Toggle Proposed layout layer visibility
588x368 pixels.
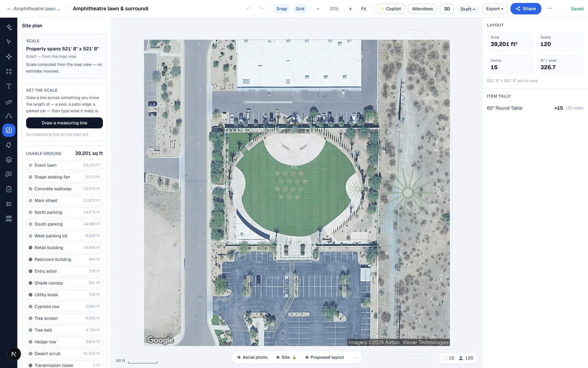pos(325,357)
